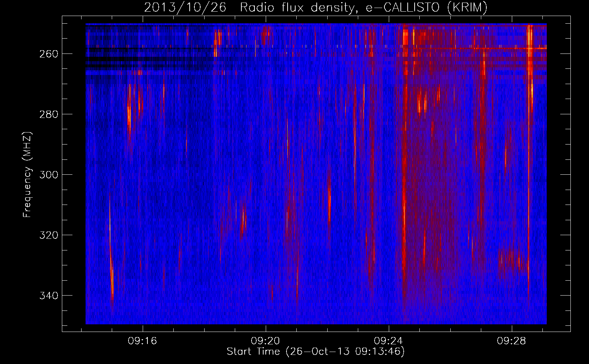Click the 340 frequency tick label
Viewport: 589px width, 364px height.
point(49,296)
